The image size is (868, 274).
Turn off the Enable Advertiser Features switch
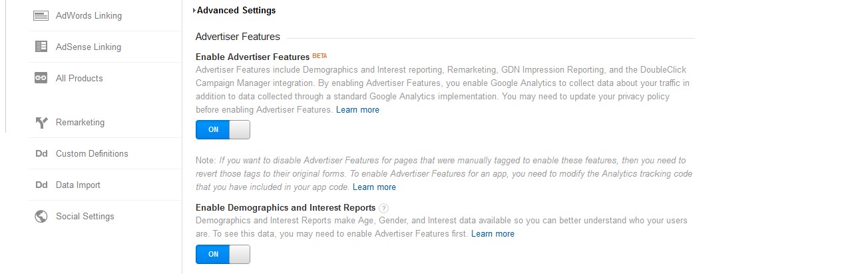pos(223,130)
